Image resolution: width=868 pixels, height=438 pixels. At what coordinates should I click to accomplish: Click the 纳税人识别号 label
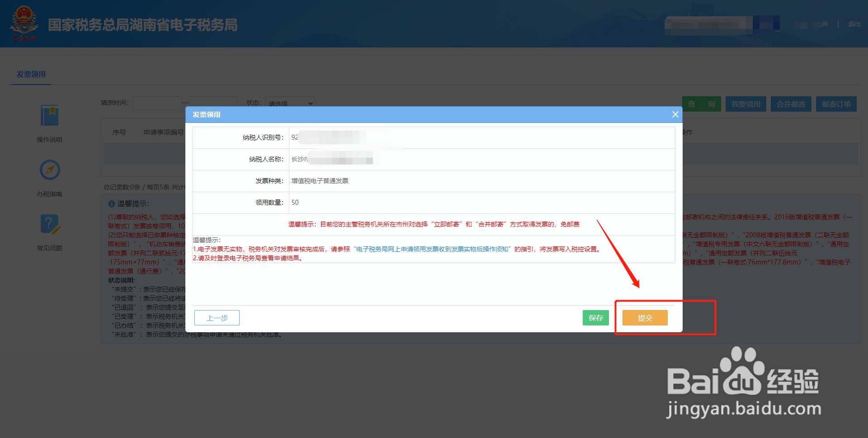click(263, 137)
